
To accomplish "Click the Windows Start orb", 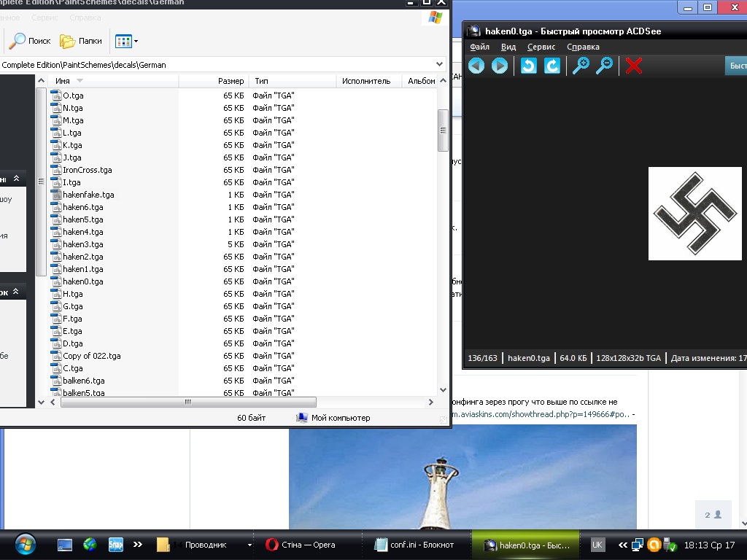I will (25, 544).
